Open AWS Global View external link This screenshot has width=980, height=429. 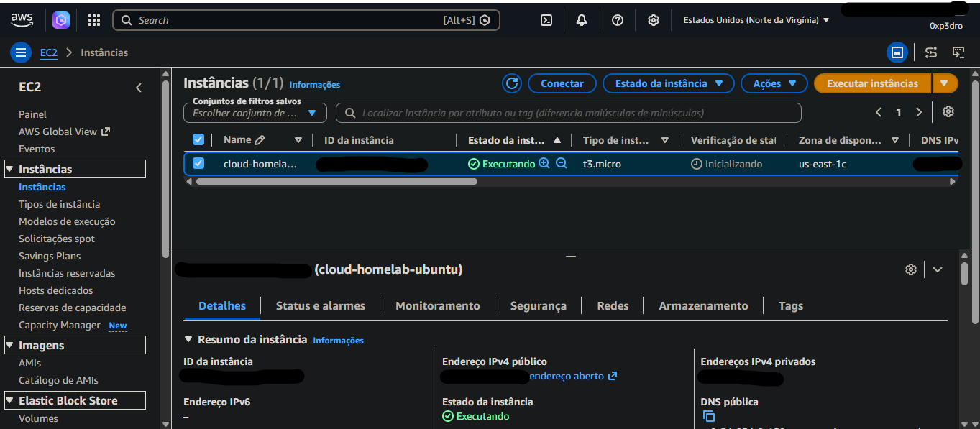pyautogui.click(x=64, y=132)
